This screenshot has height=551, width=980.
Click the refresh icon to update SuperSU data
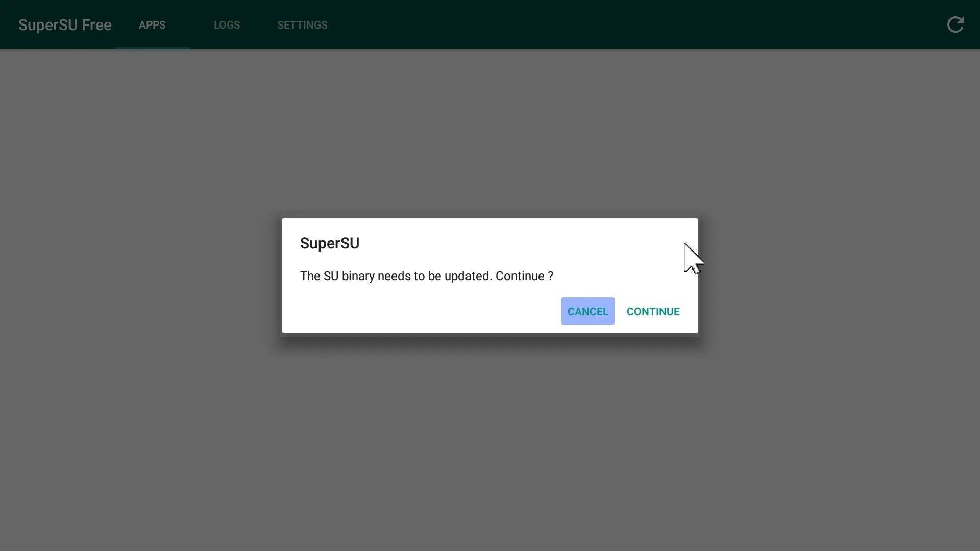coord(955,24)
